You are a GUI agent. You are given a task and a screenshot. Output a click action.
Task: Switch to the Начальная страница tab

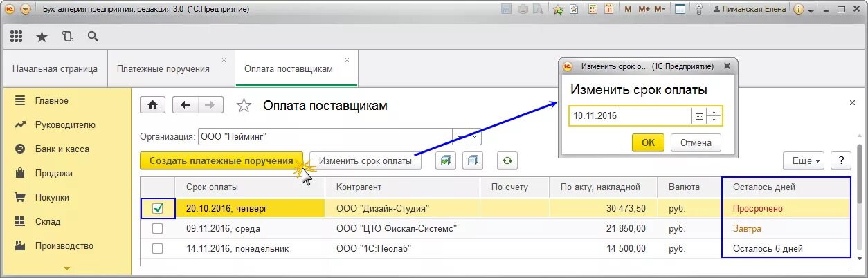55,68
